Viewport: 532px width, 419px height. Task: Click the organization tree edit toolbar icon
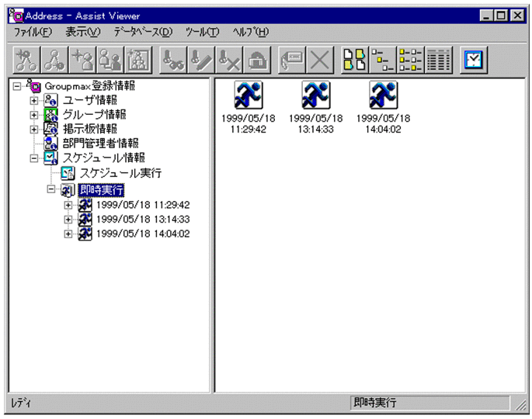[54, 60]
